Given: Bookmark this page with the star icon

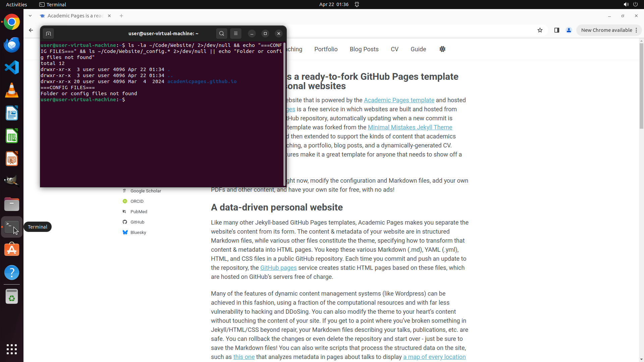Looking at the screenshot, I should (540, 30).
